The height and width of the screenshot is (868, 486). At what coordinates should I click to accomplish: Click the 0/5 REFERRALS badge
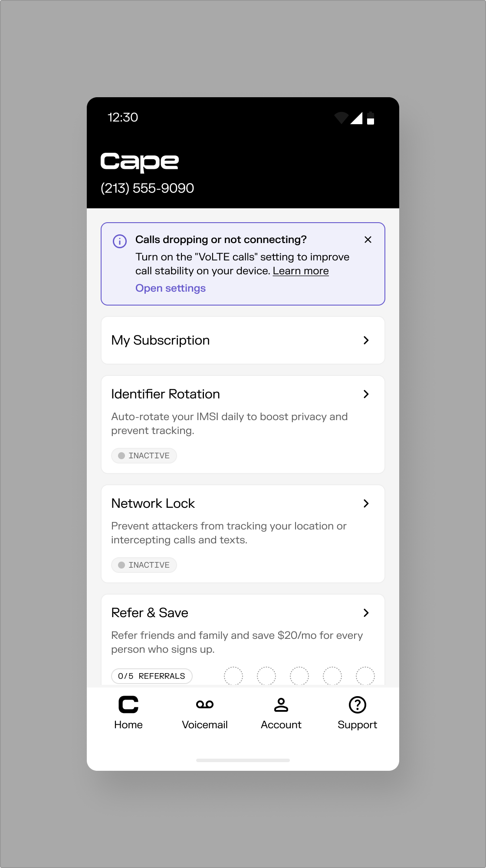click(x=152, y=676)
